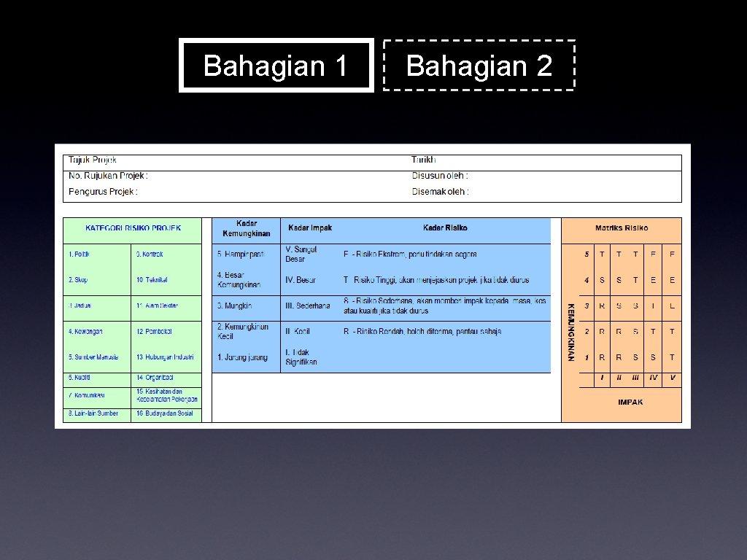Click the Kadar Impak column header
The image size is (747, 560).
tap(310, 228)
